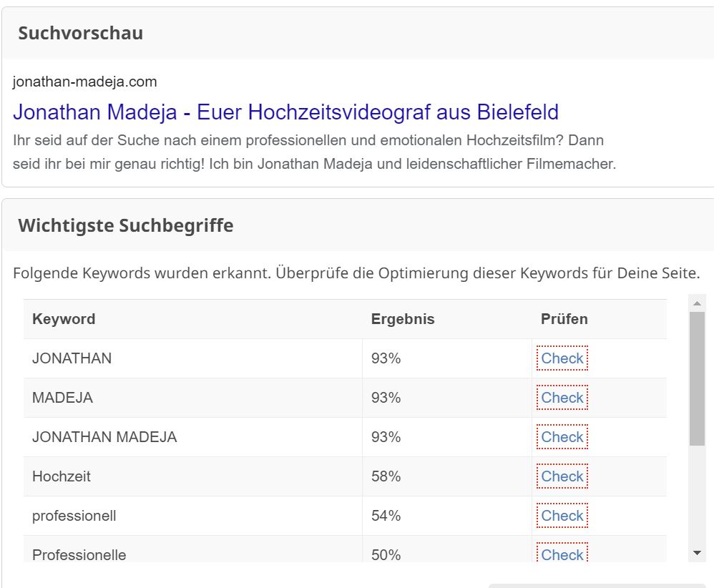
Task: Check the Hochzeit keyword
Action: (562, 476)
